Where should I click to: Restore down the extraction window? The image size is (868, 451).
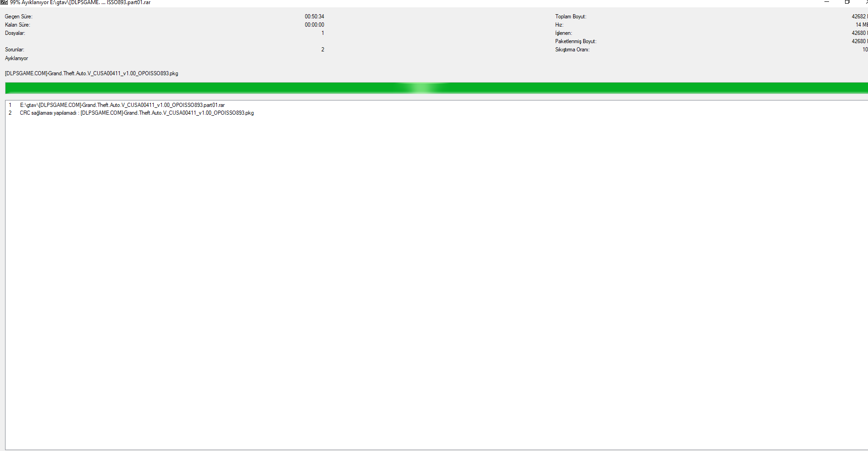[847, 2]
